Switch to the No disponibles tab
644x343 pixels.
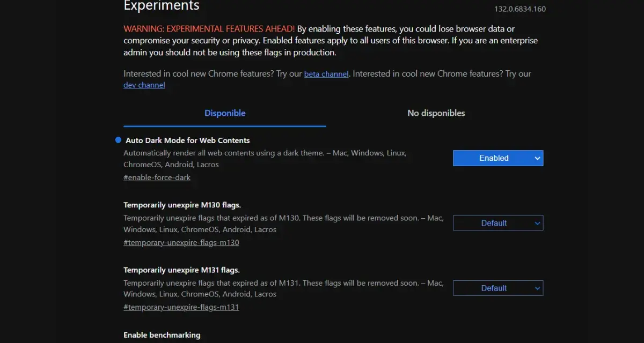(x=436, y=113)
